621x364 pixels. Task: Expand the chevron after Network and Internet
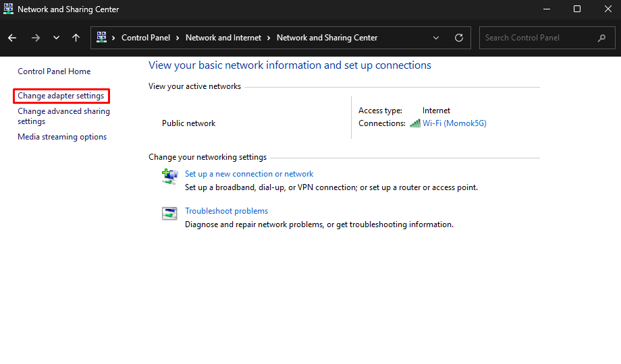[x=269, y=38]
